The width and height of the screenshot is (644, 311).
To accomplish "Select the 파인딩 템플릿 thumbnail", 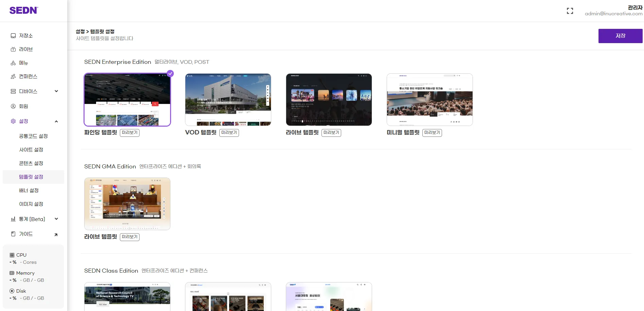I will point(127,100).
